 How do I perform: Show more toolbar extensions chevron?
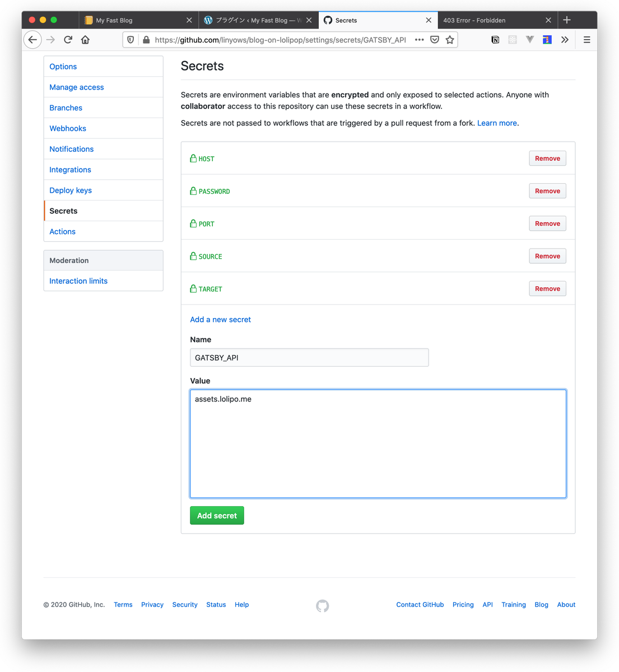pyautogui.click(x=565, y=40)
